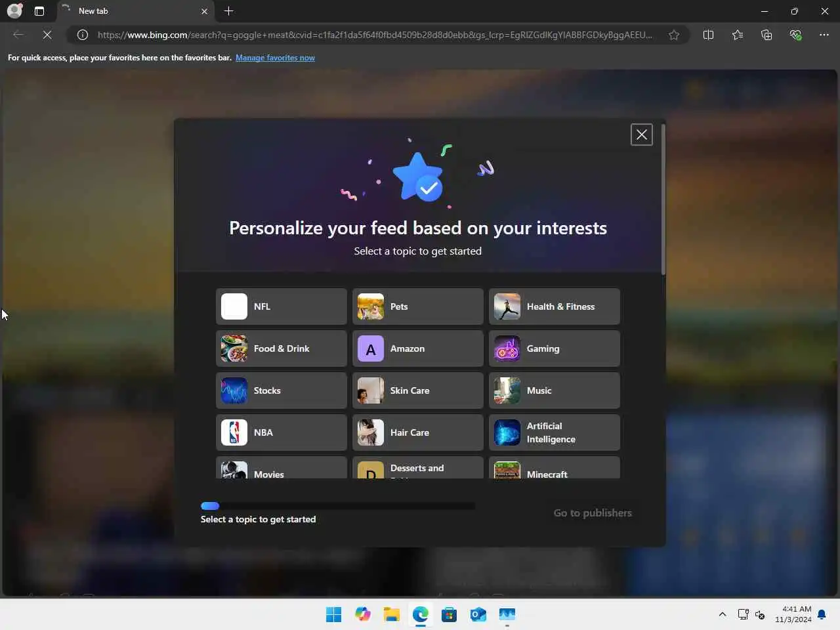View site information icon

pyautogui.click(x=83, y=35)
